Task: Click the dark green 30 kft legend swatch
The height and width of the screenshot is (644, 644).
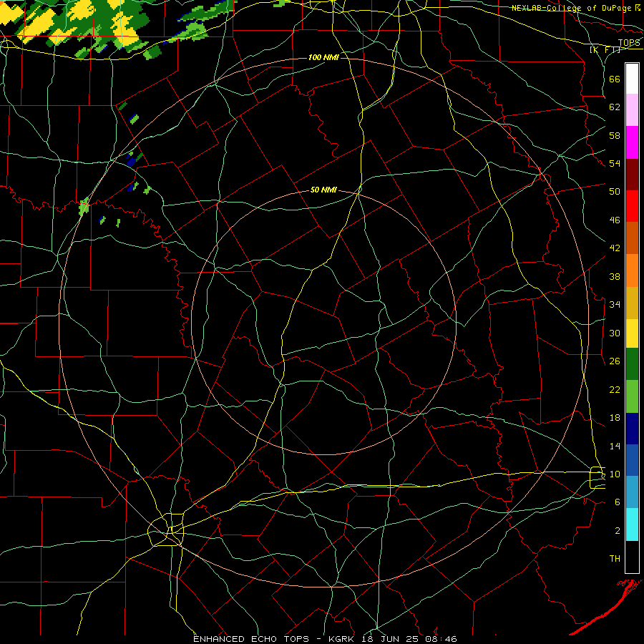Action: [x=632, y=364]
